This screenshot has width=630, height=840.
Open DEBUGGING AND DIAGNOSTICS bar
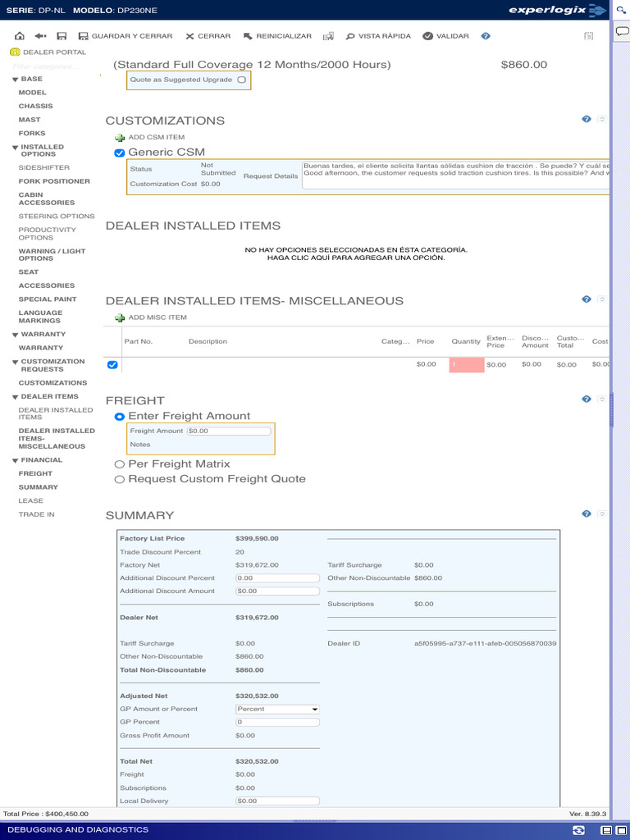coord(78,830)
